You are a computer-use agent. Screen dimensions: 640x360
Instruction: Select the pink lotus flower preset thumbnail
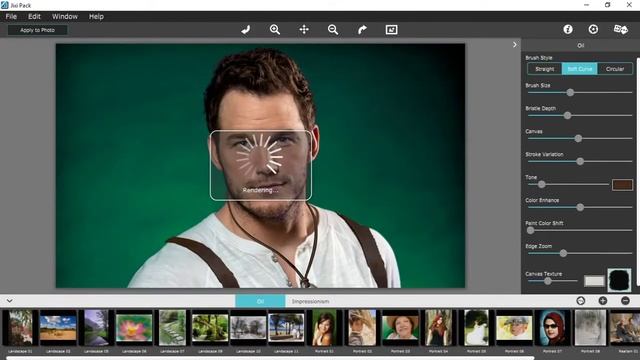134,328
